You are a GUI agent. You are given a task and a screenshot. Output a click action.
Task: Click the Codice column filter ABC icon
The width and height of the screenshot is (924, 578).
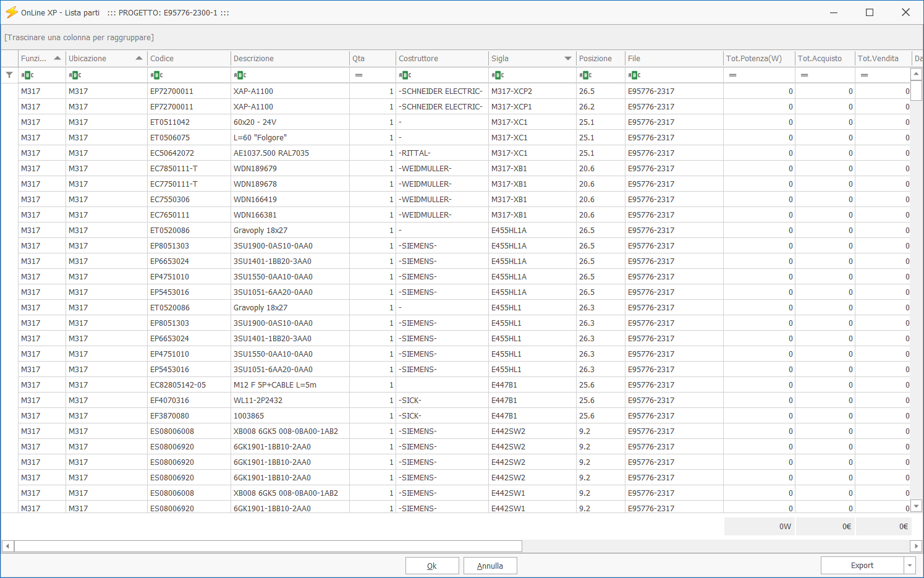156,75
